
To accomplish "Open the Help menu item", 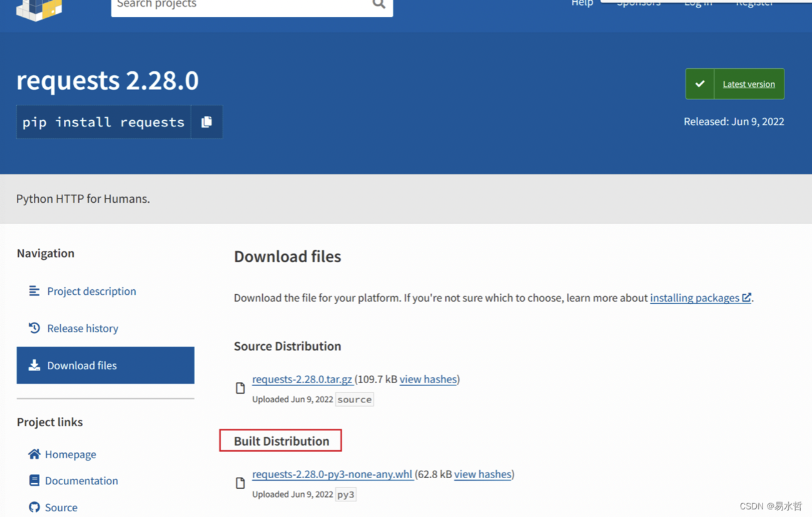I will 582,3.
